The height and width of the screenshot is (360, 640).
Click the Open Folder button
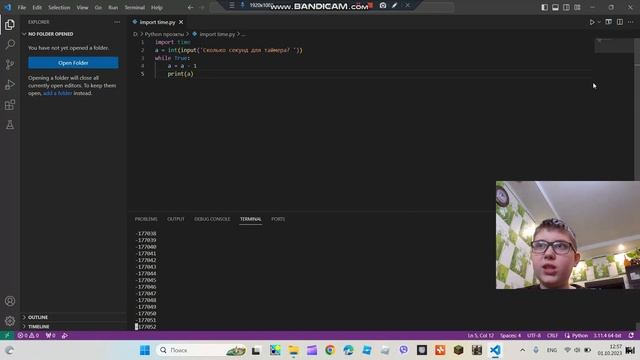click(x=73, y=63)
